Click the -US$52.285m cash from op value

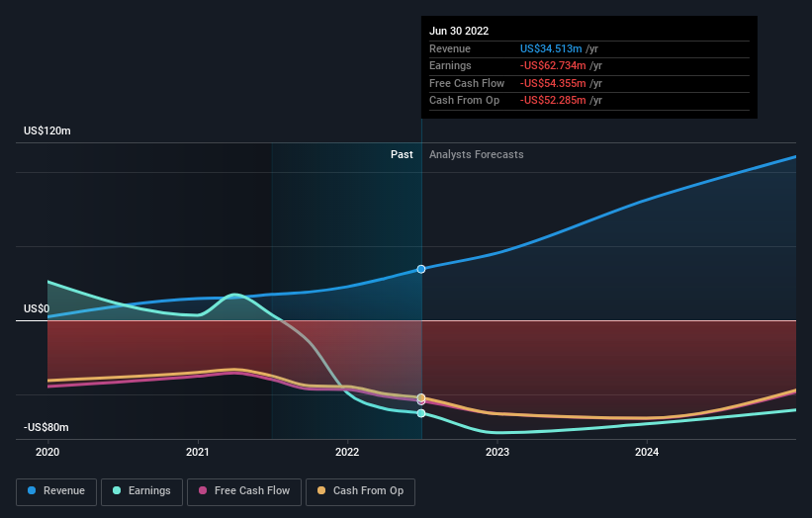[553, 101]
